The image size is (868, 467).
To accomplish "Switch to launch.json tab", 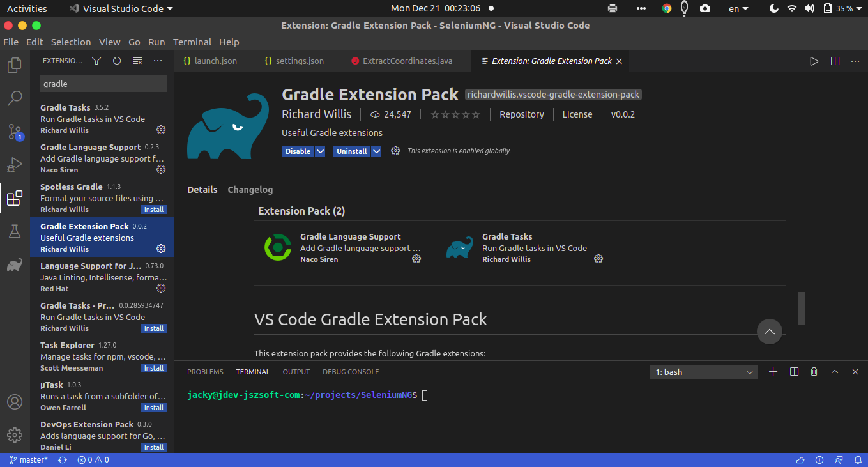I will [215, 61].
